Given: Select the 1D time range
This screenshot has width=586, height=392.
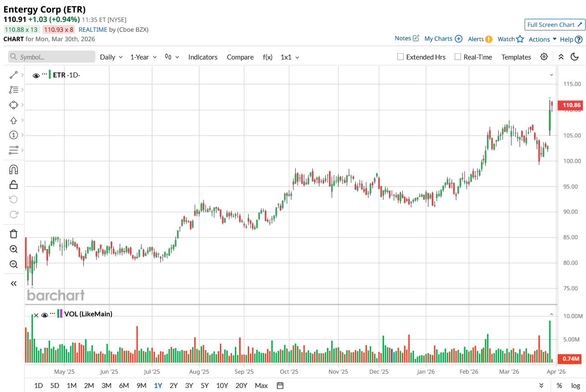Looking at the screenshot, I should pyautogui.click(x=39, y=385).
